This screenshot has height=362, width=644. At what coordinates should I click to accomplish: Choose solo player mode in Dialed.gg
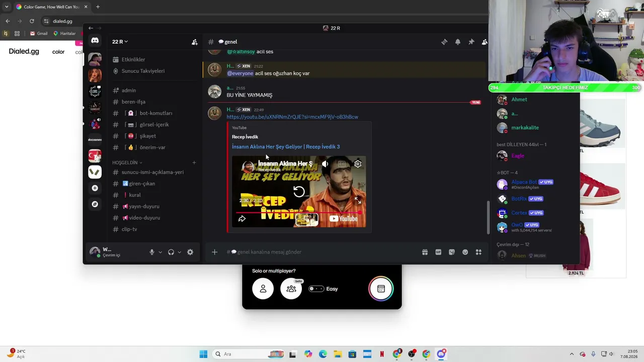(x=263, y=289)
